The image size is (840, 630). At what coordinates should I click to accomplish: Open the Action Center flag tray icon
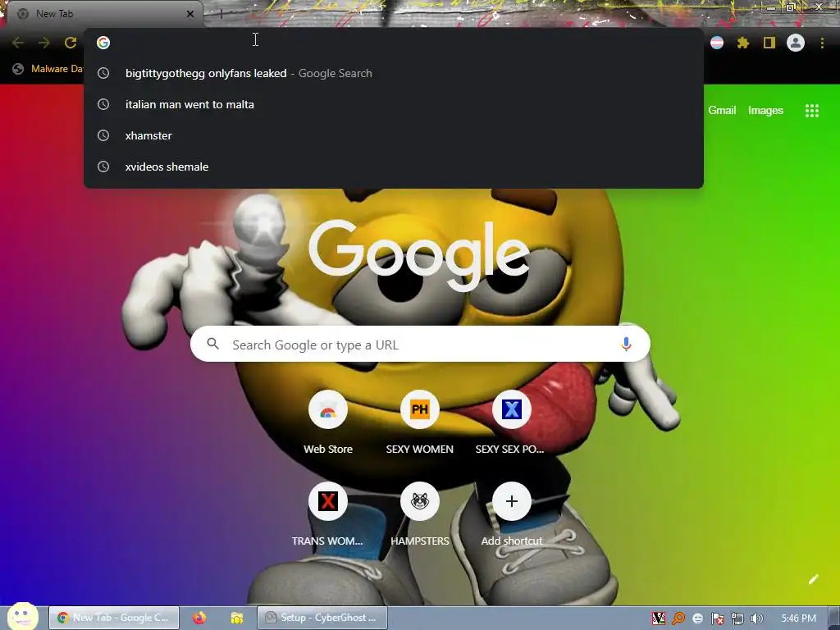point(717,619)
